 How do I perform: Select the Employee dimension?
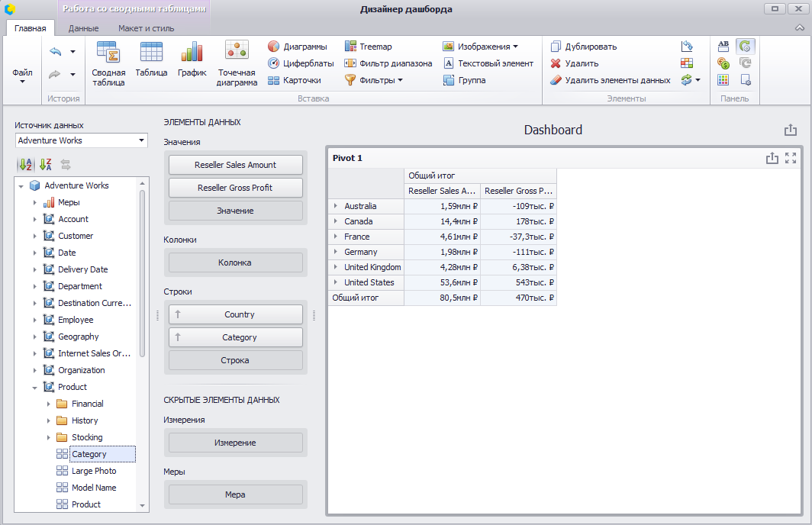tap(76, 320)
